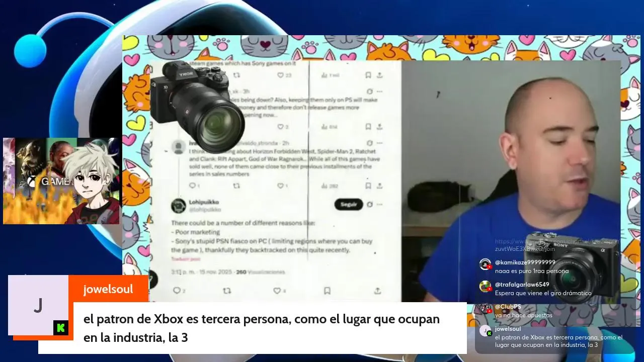Share Lohipuikko's tweet
The image size is (644, 362).
377,291
